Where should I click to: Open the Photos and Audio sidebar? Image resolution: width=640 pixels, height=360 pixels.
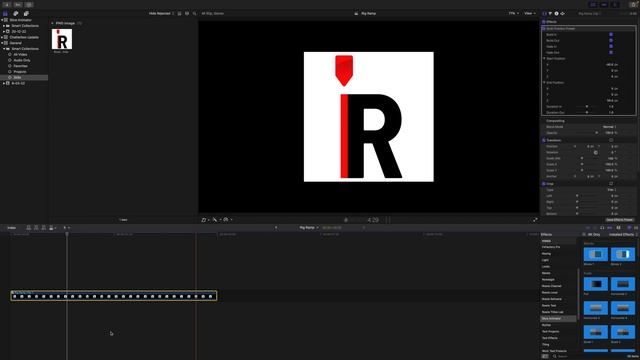click(16, 13)
